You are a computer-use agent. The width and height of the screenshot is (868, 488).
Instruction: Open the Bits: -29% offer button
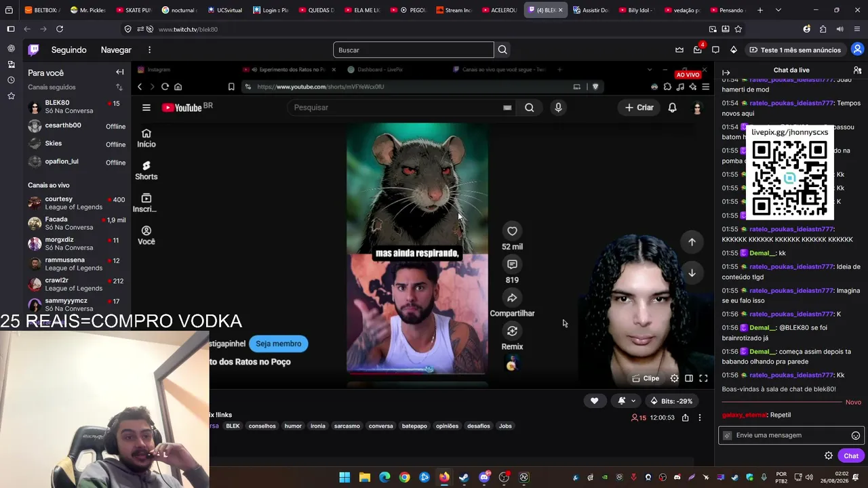coord(672,401)
